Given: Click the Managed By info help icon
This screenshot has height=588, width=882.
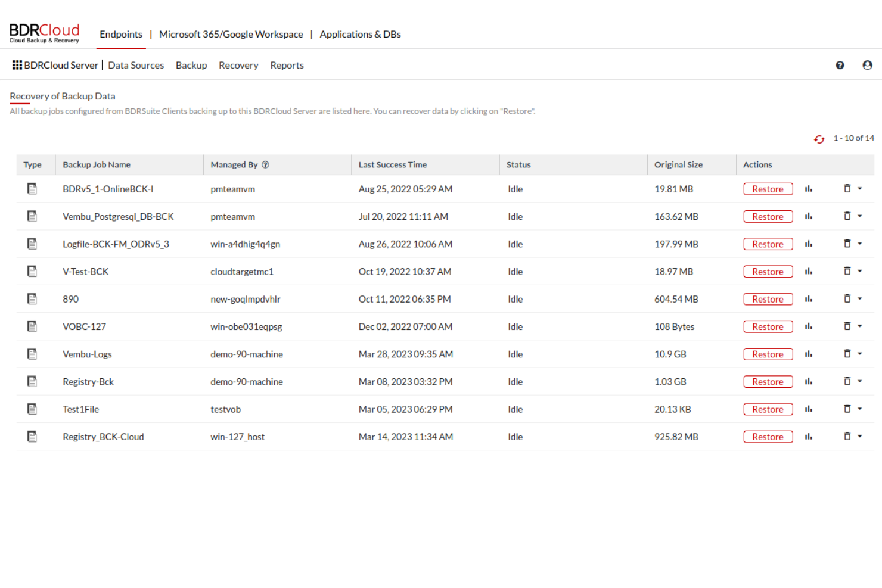Looking at the screenshot, I should point(266,165).
